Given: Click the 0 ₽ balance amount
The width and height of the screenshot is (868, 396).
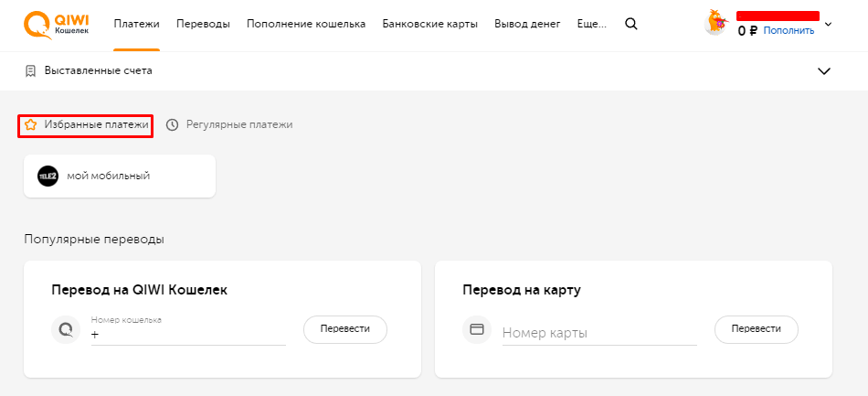Looking at the screenshot, I should coord(747,31).
